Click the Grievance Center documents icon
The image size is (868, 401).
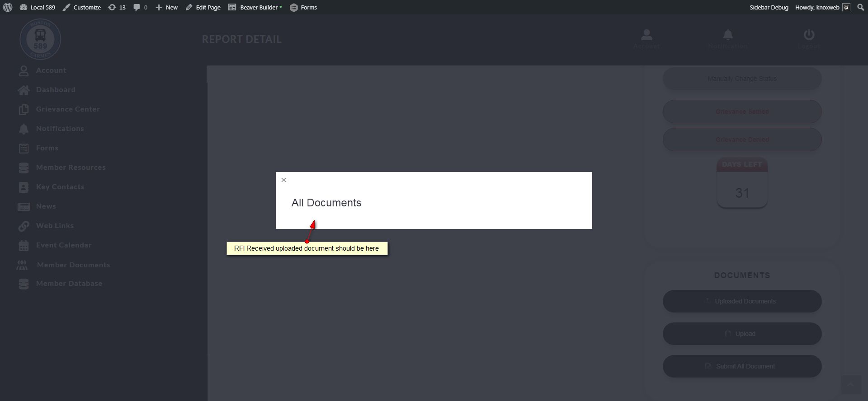click(x=24, y=110)
